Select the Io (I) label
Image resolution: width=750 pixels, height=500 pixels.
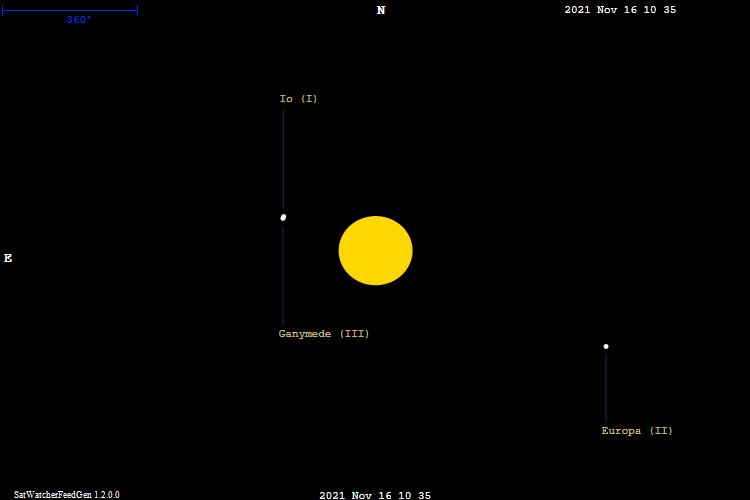(x=298, y=99)
